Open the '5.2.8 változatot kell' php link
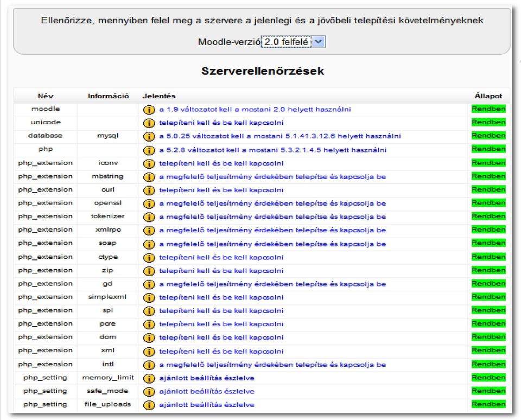Viewport: 521px width, 420px height. coord(272,150)
